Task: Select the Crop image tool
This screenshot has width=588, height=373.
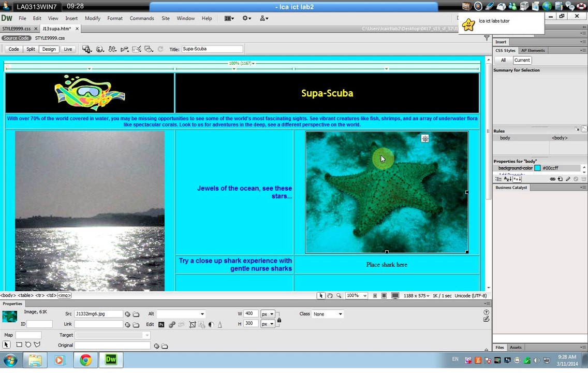Action: tap(192, 325)
